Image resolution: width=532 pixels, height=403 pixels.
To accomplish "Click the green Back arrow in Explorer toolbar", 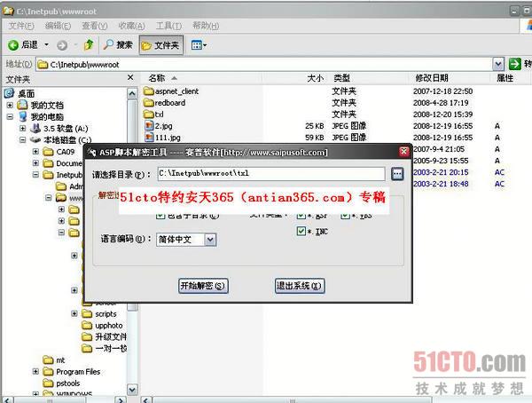I will pyautogui.click(x=13, y=45).
